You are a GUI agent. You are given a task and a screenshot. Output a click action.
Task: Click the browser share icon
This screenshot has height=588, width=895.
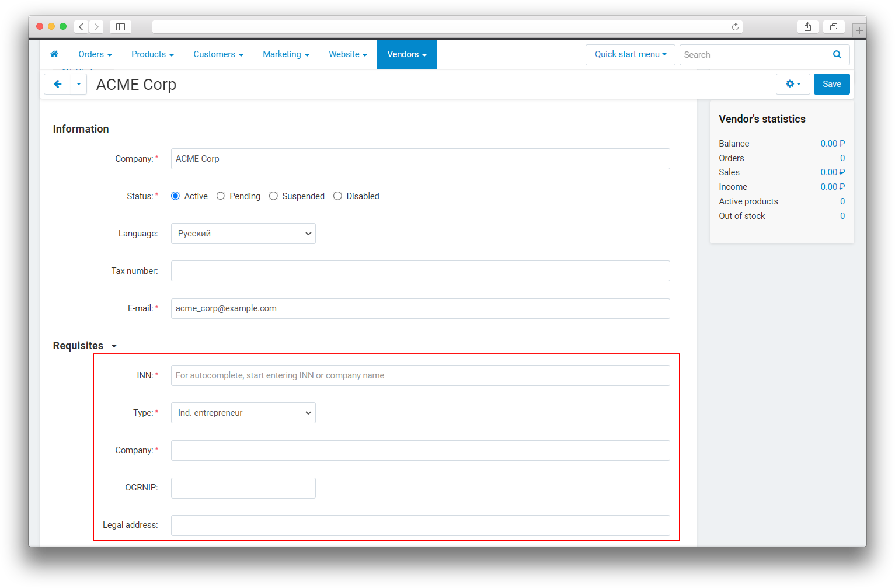click(807, 27)
